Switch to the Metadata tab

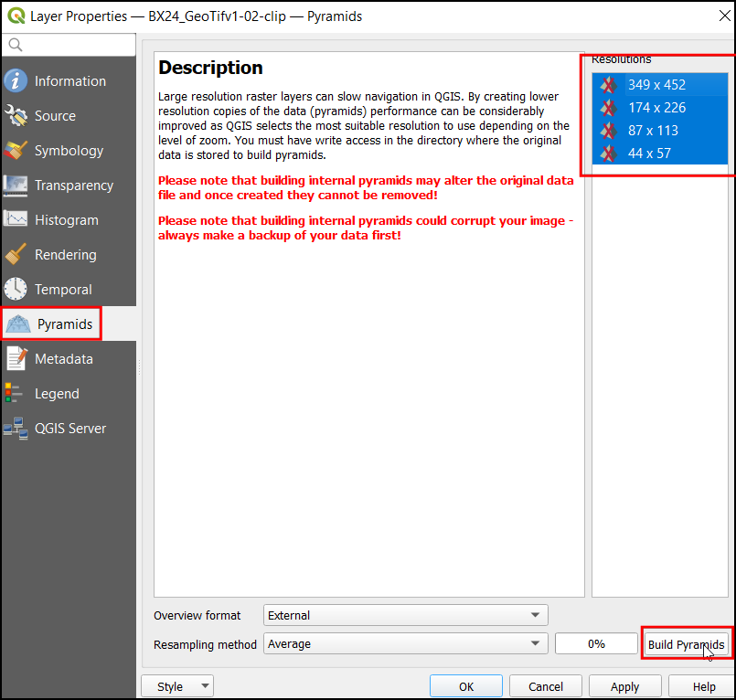(63, 359)
